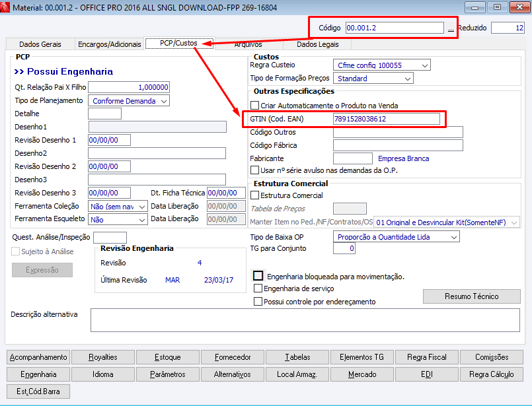The image size is (532, 406).
Task: Click the Expressão button
Action: (42, 270)
